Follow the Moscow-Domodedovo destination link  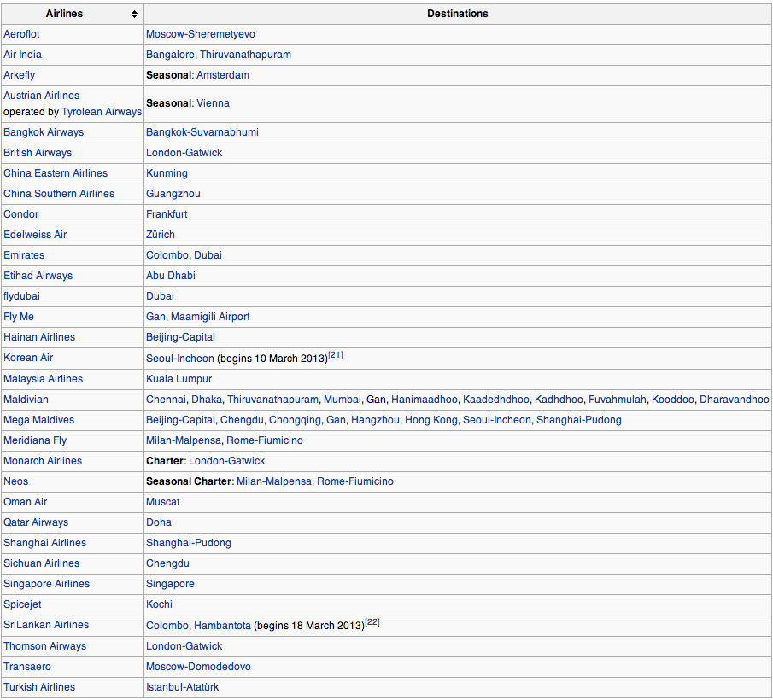click(198, 667)
